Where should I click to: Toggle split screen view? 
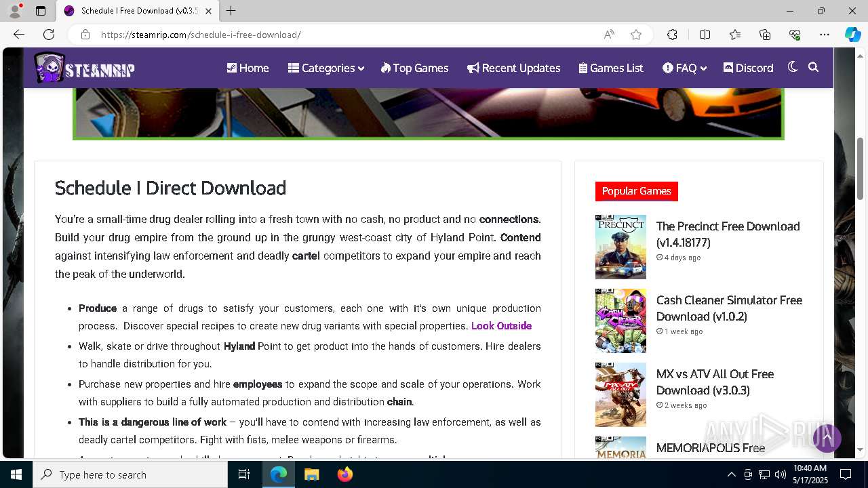[705, 35]
